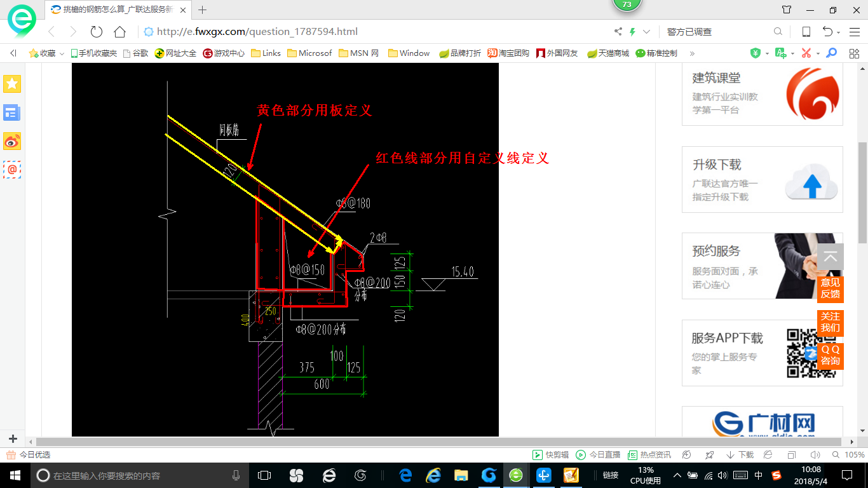Open 今日优选 in status bar

point(28,455)
